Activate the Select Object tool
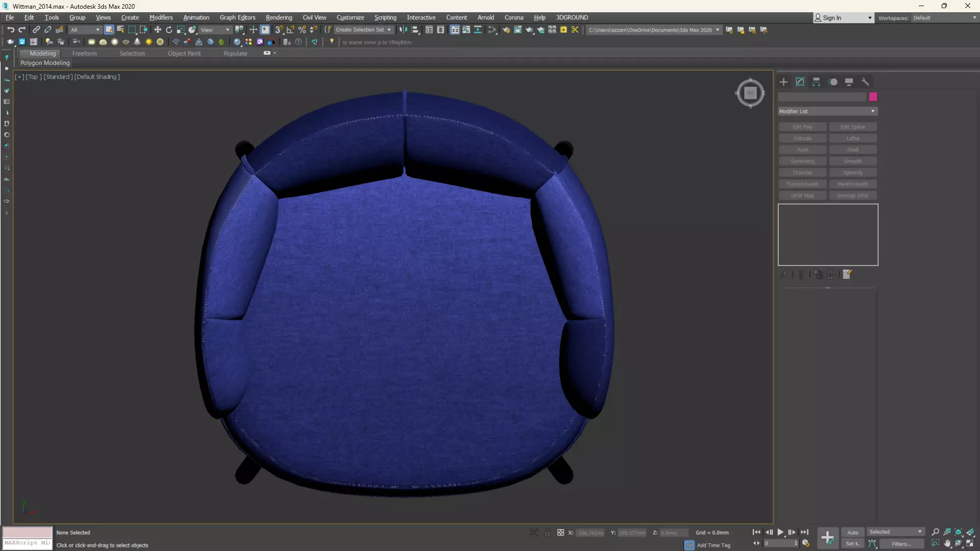Viewport: 980px width, 551px height. (109, 30)
